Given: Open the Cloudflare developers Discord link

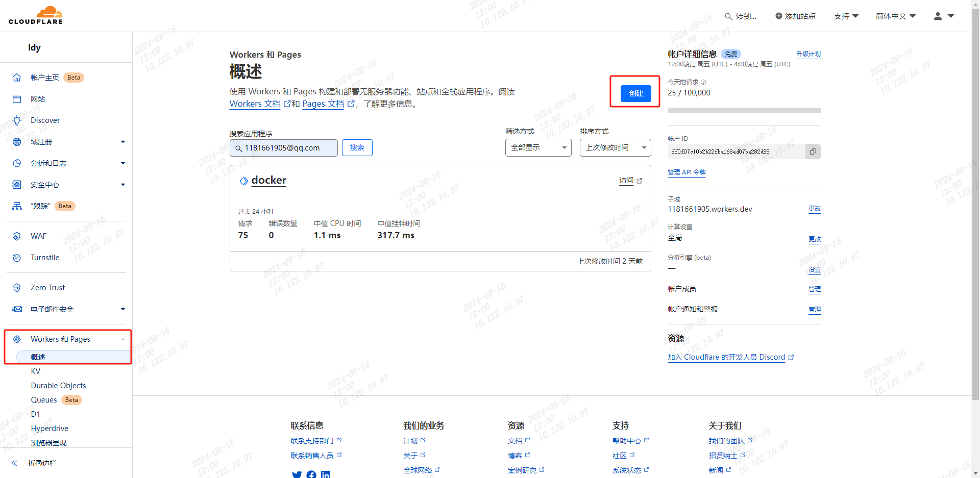Looking at the screenshot, I should (x=726, y=357).
